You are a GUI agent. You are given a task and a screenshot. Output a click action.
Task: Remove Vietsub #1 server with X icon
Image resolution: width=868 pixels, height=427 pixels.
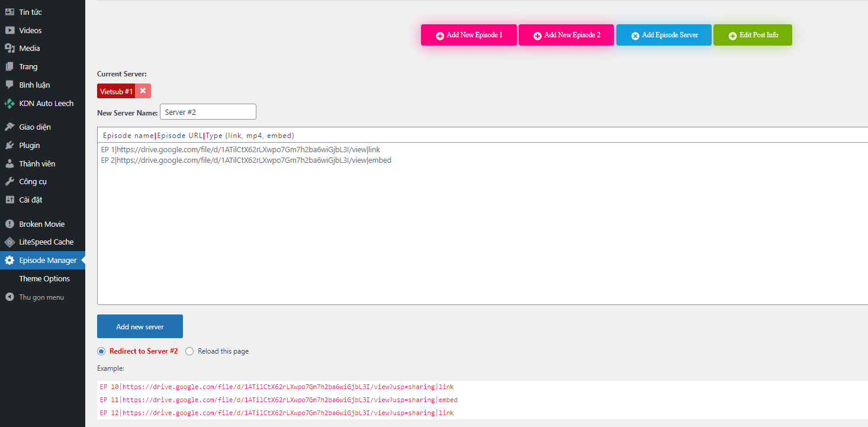point(143,91)
